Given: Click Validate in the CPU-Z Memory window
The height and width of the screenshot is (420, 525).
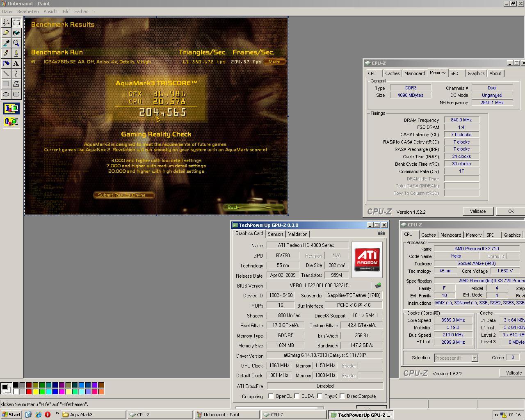Looking at the screenshot, I should (478, 211).
